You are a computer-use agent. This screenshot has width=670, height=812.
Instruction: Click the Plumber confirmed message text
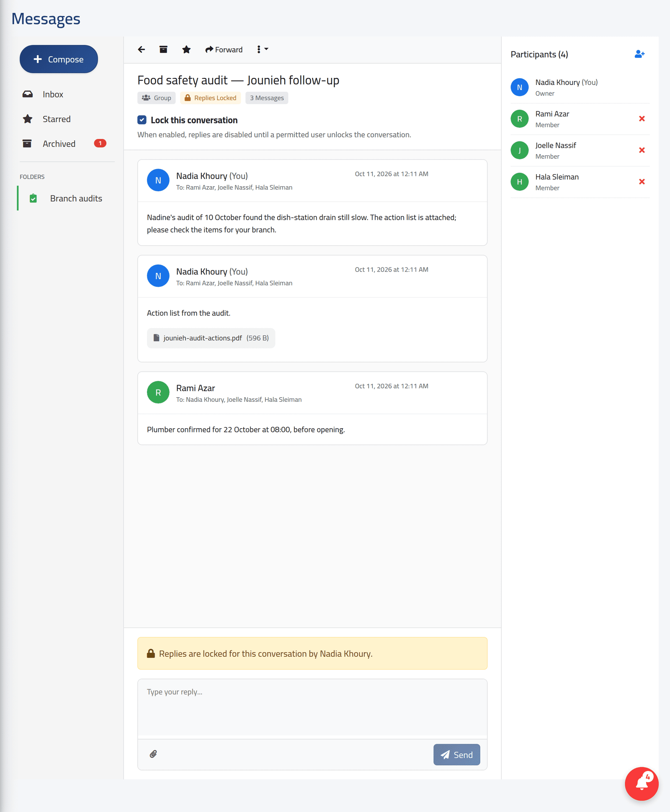246,430
